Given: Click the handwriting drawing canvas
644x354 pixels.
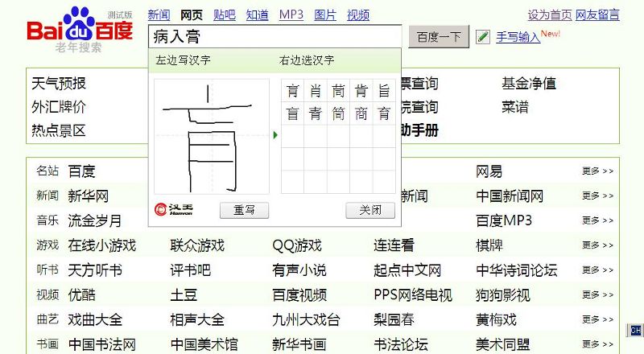Looking at the screenshot, I should [212, 136].
